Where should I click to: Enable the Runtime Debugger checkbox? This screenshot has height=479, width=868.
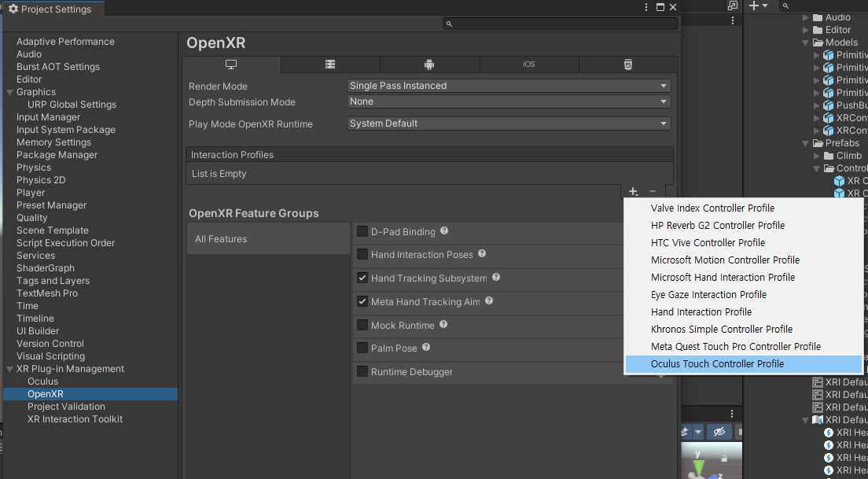(x=362, y=371)
